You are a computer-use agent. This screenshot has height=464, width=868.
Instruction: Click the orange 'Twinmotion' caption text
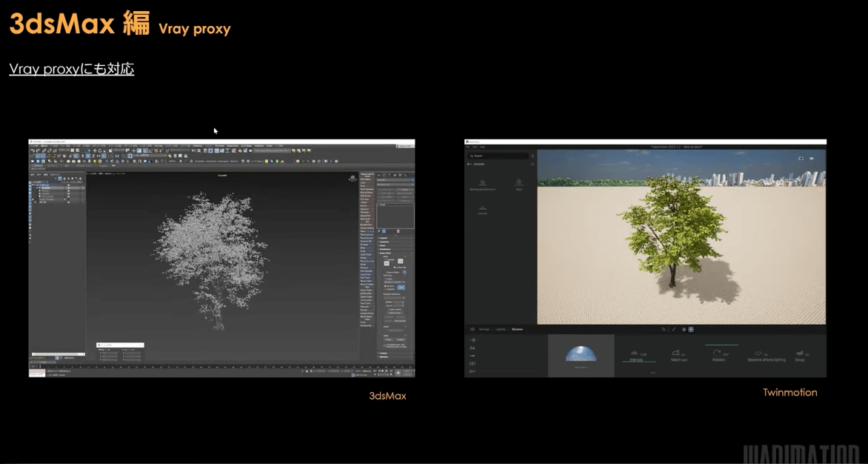(x=790, y=393)
